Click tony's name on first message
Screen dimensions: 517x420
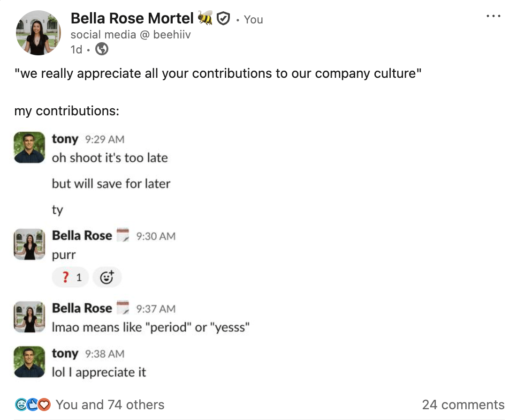65,139
